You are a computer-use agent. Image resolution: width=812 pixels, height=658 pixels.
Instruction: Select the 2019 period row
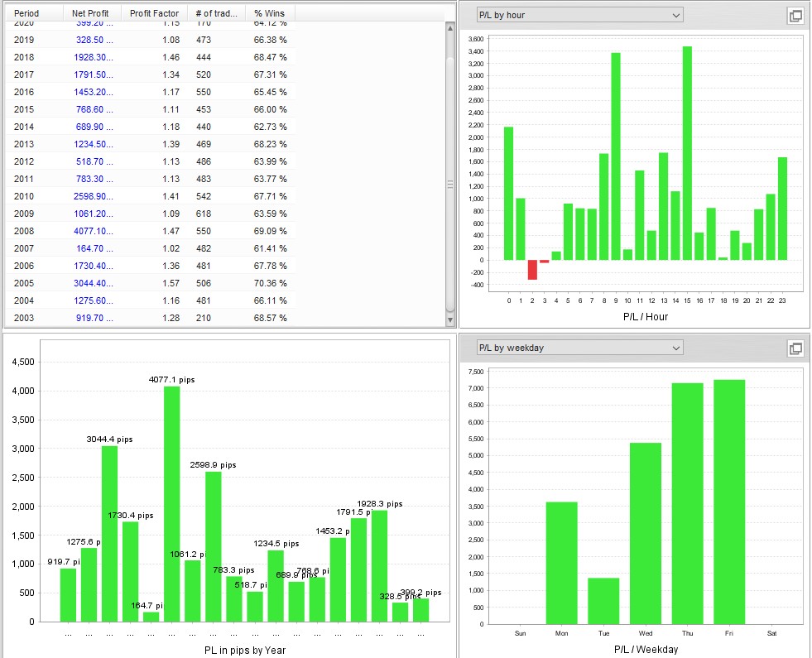point(150,40)
